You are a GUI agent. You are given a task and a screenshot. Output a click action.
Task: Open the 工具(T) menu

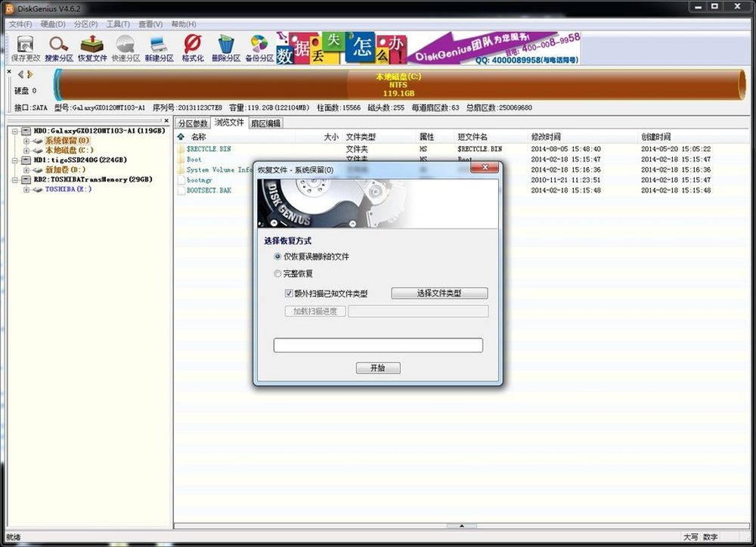118,23
